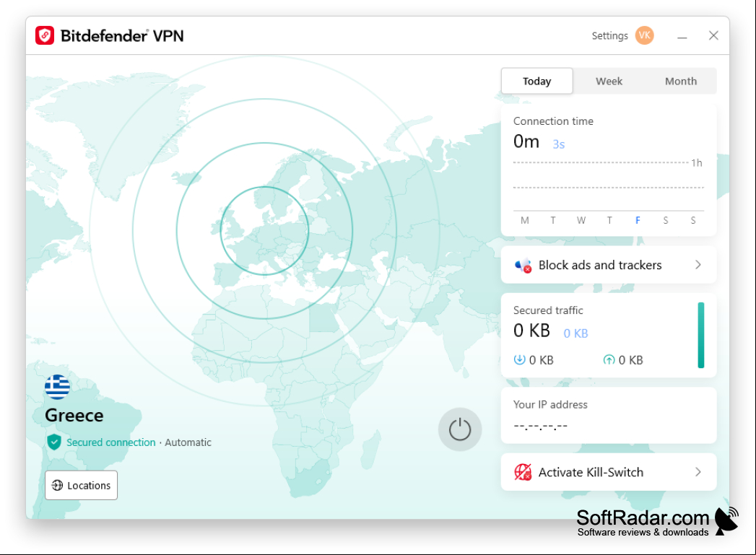
Task: Switch to the Today tab
Action: tap(536, 81)
